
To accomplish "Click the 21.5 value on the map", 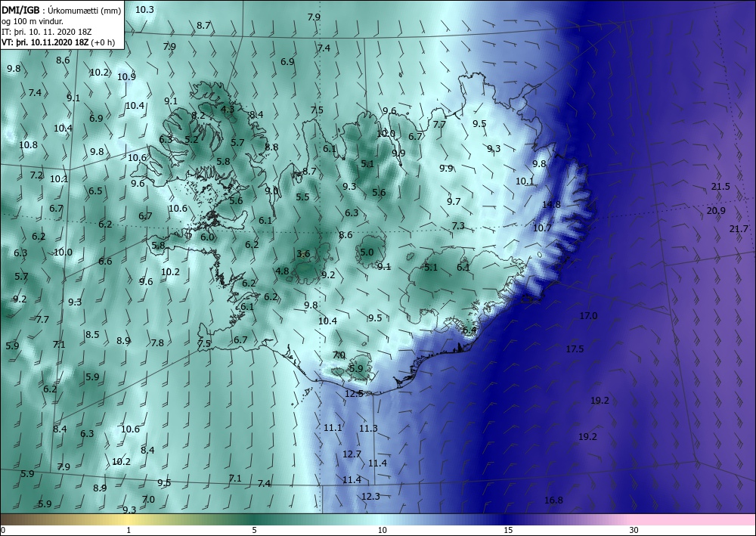I will click(720, 187).
